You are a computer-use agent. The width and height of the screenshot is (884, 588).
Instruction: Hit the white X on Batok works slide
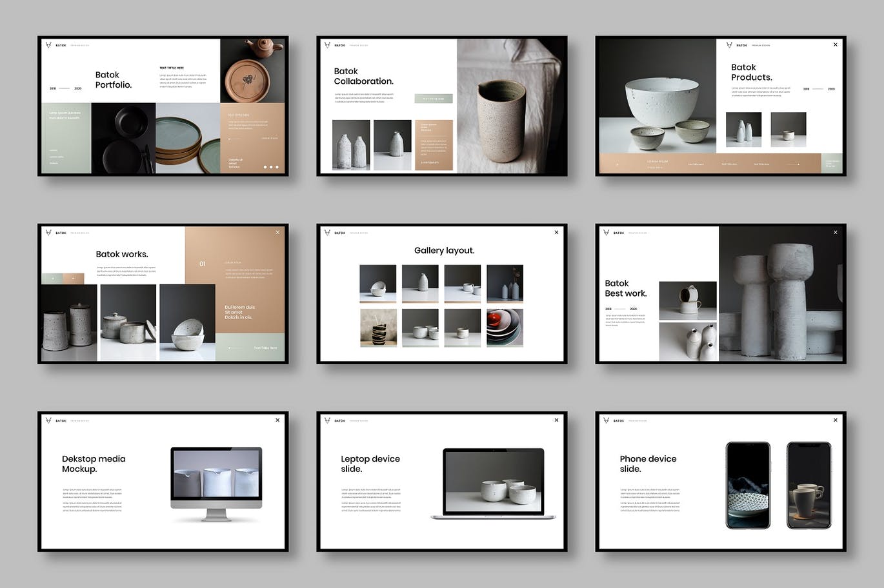coord(277,232)
